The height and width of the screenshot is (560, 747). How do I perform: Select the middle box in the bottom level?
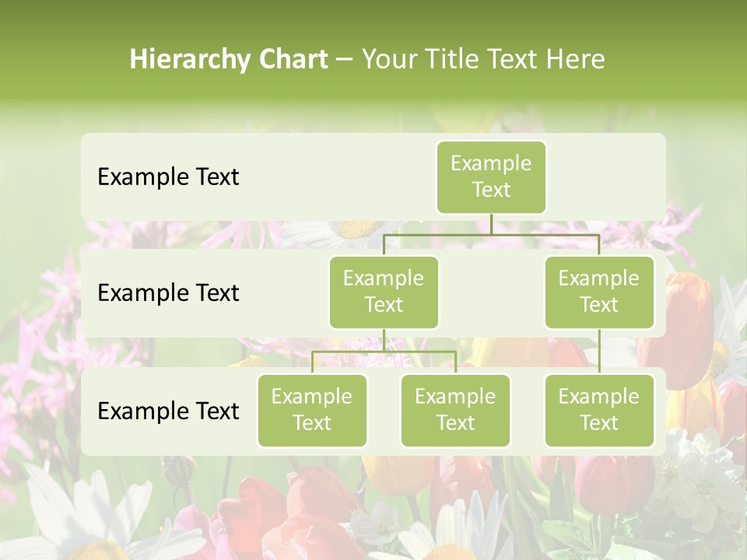[455, 411]
